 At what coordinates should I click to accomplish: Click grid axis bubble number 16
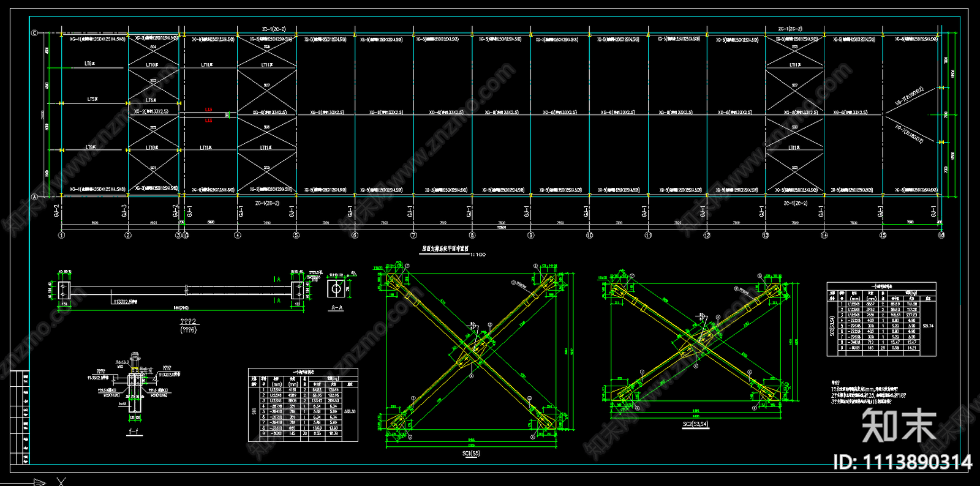(x=941, y=235)
